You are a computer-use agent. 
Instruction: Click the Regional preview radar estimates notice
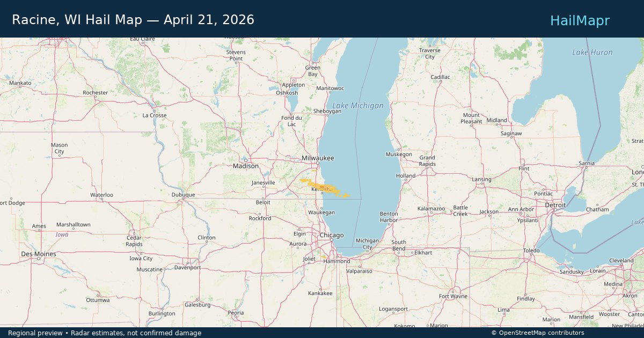pos(105,333)
